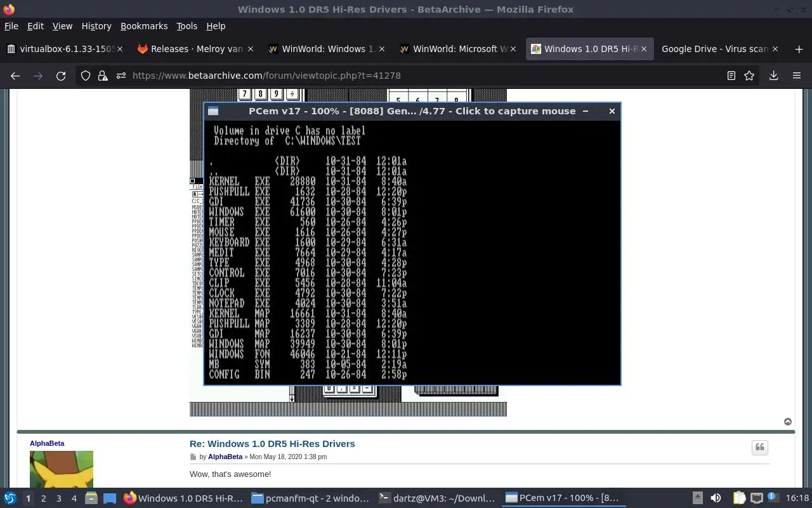Screen dimensions: 812x508
Task: Open the File menu
Action: (11, 26)
